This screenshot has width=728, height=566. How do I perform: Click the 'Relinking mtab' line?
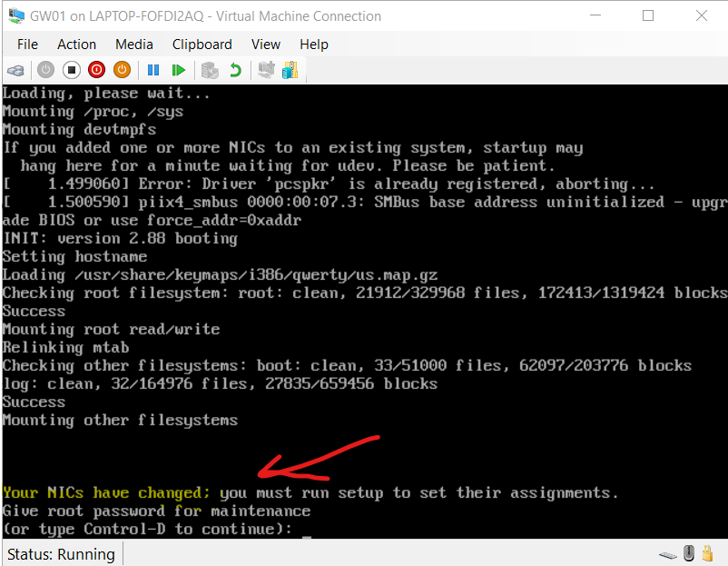tap(66, 347)
